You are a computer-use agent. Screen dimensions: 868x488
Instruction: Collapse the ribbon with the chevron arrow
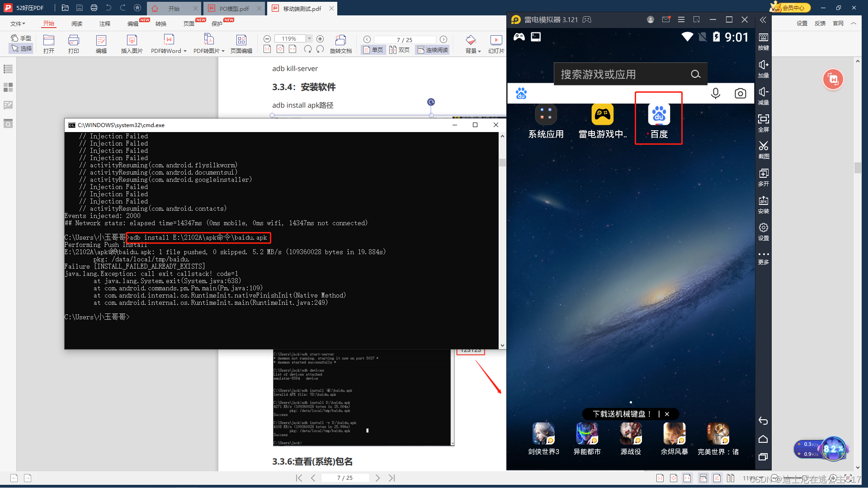[x=854, y=24]
